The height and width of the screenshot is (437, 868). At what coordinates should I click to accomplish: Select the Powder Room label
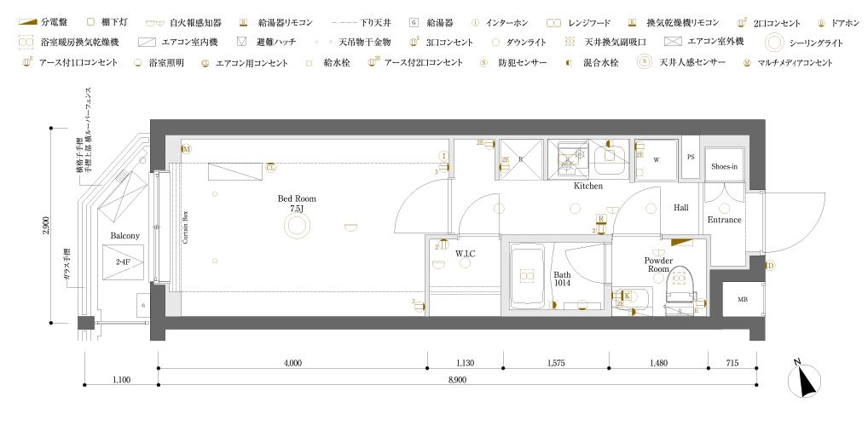click(x=658, y=264)
